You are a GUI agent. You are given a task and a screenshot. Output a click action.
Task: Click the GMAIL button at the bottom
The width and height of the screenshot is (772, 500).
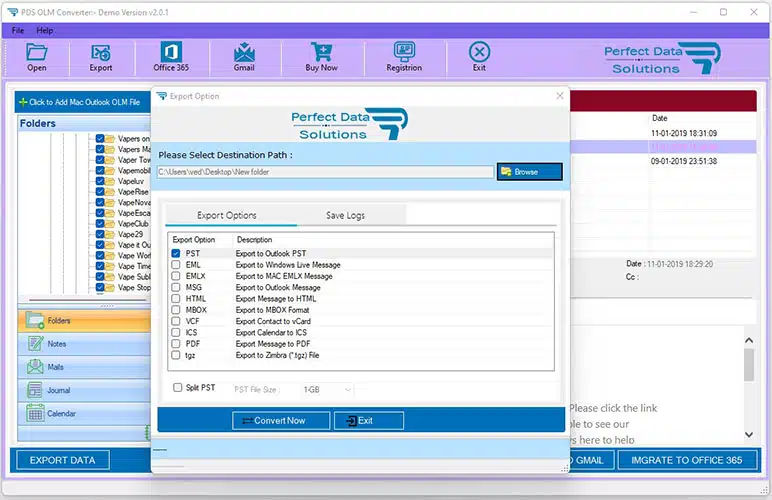[x=592, y=460]
